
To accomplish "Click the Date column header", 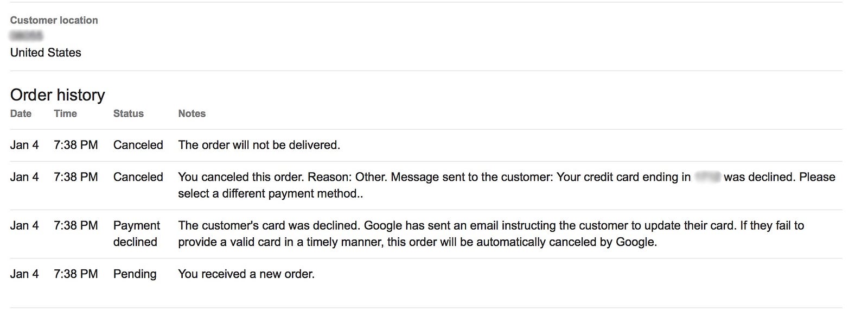I will pyautogui.click(x=21, y=113).
